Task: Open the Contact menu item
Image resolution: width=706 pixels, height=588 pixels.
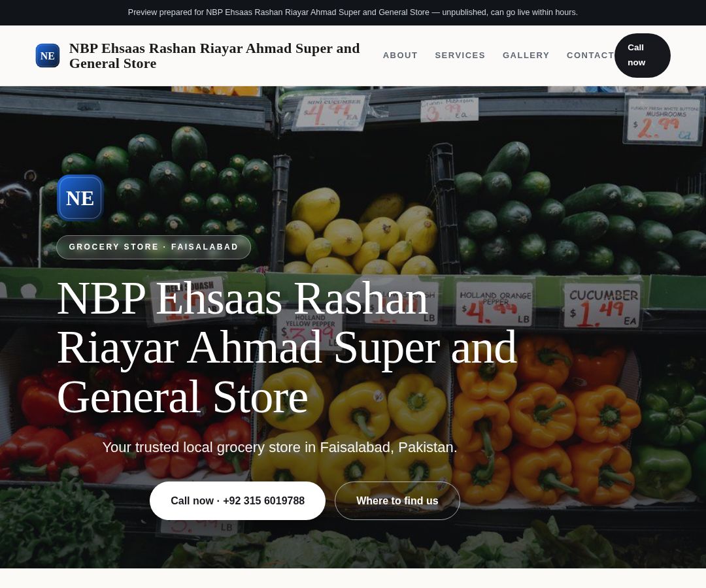Action: point(590,56)
